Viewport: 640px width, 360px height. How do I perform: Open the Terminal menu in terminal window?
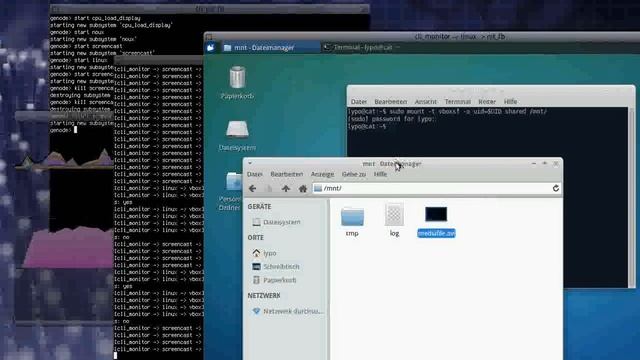tap(458, 102)
